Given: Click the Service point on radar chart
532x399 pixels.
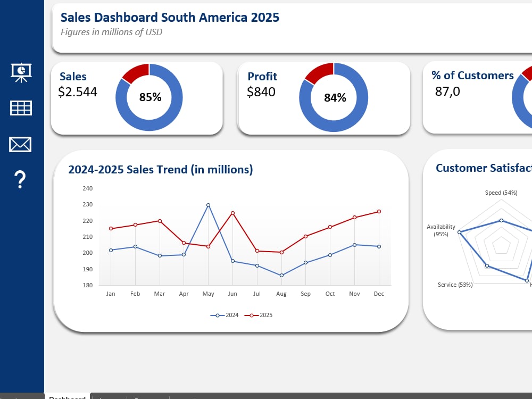Looking at the screenshot, I should click(487, 265).
